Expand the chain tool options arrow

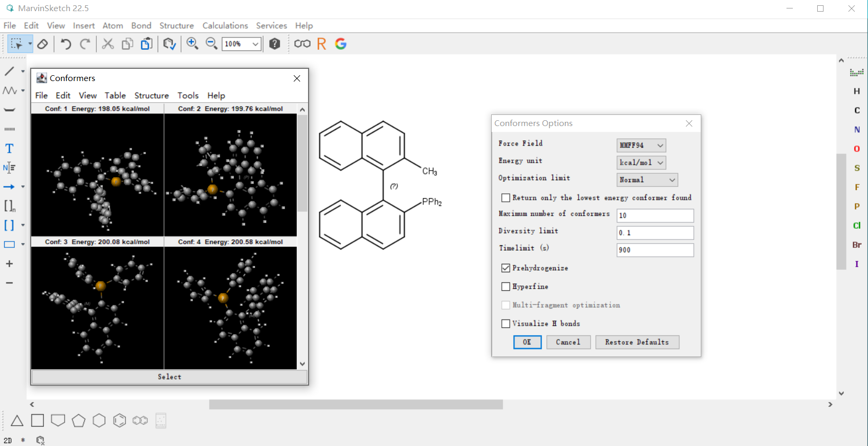pos(23,91)
